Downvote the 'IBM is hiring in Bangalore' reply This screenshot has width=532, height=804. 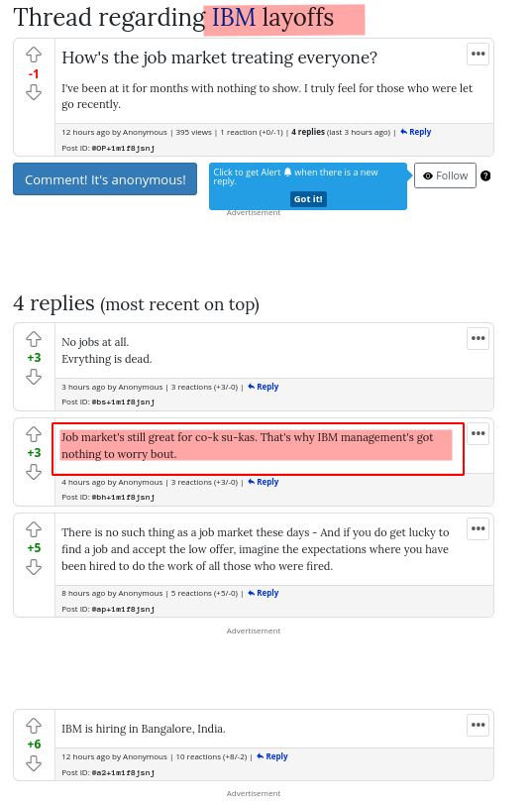point(34,764)
